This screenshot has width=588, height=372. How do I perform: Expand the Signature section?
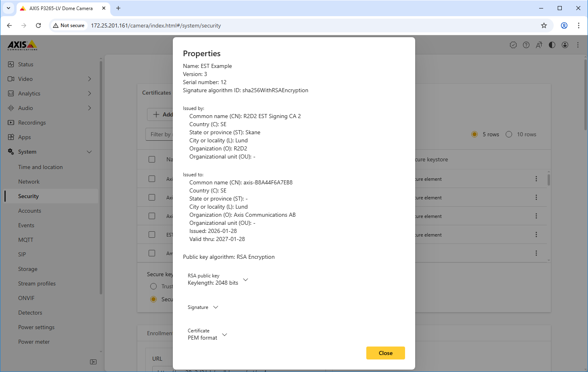(x=216, y=307)
